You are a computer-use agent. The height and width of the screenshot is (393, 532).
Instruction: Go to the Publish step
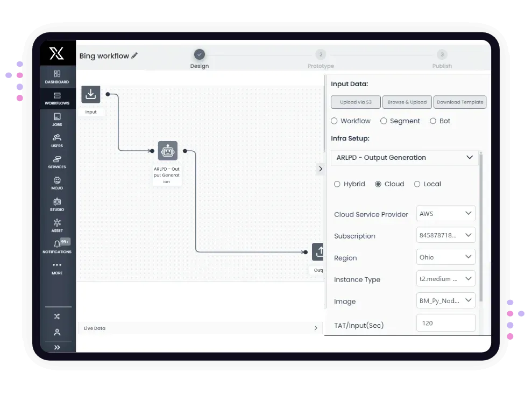pos(442,59)
